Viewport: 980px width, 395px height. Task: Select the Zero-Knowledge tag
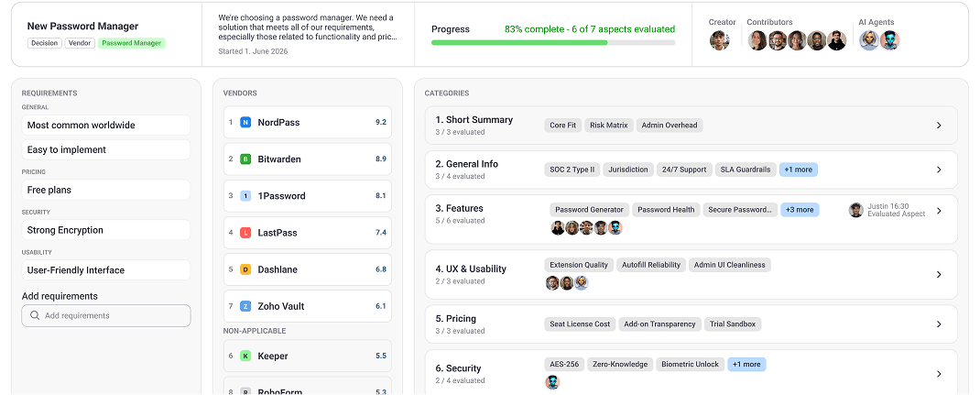point(620,365)
